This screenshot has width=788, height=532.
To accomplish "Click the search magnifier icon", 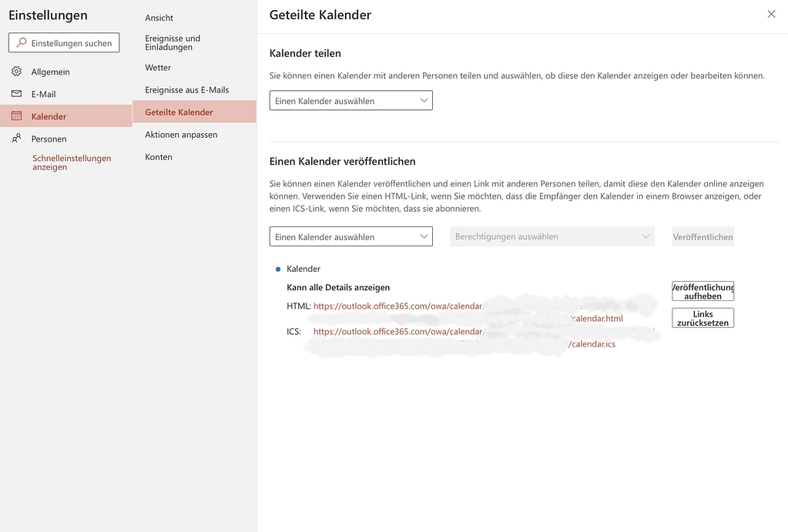I will 21,42.
